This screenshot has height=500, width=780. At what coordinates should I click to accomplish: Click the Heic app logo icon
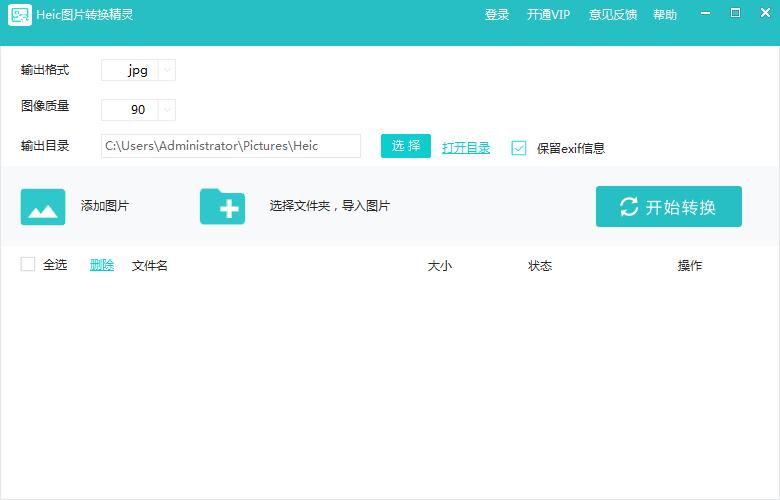tap(20, 15)
